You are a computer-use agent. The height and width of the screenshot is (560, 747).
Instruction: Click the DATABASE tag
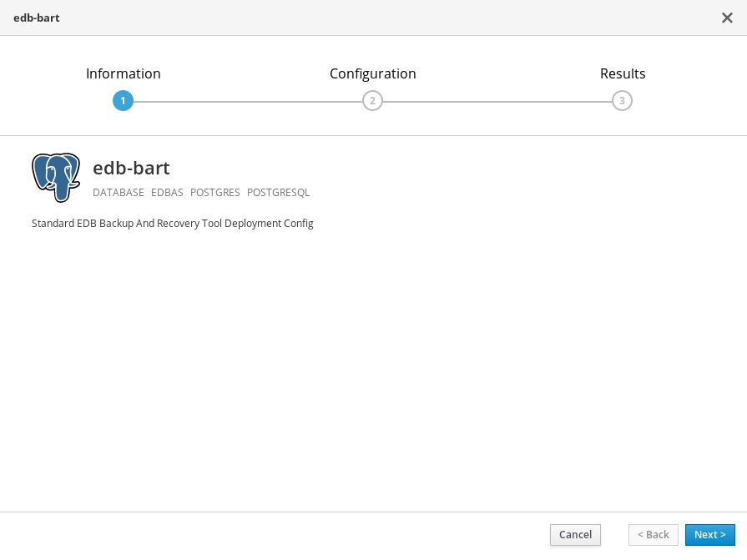119,193
